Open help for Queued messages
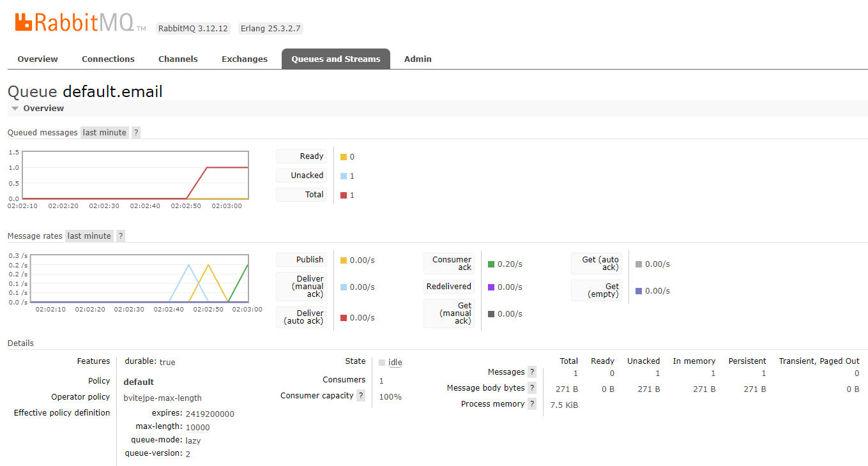Screen dimensions: 868x466 click(x=135, y=132)
